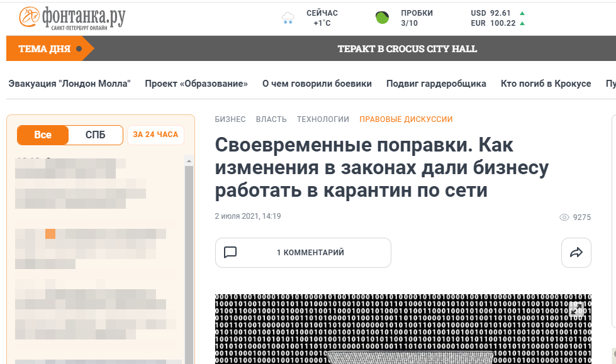
Task: Open 'Подвиг гардеробщика' topic link
Action: pyautogui.click(x=436, y=84)
